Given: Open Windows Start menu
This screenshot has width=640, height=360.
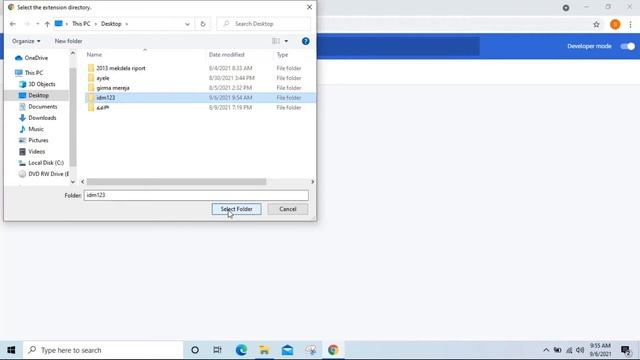Looking at the screenshot, I should pos(11,350).
